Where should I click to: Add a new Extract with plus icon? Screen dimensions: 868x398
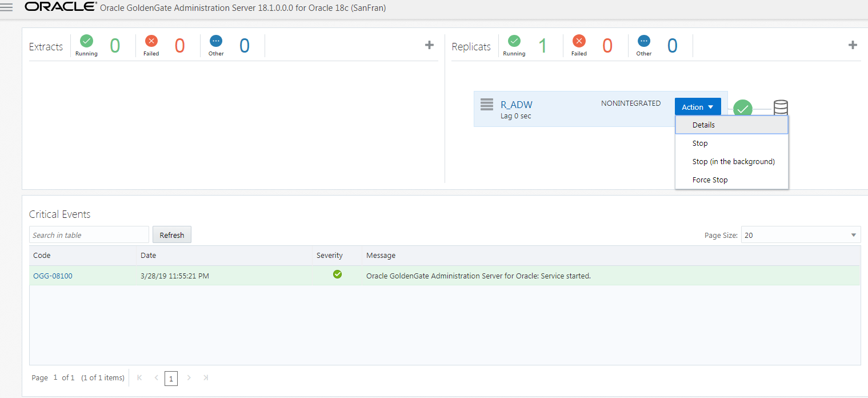430,45
